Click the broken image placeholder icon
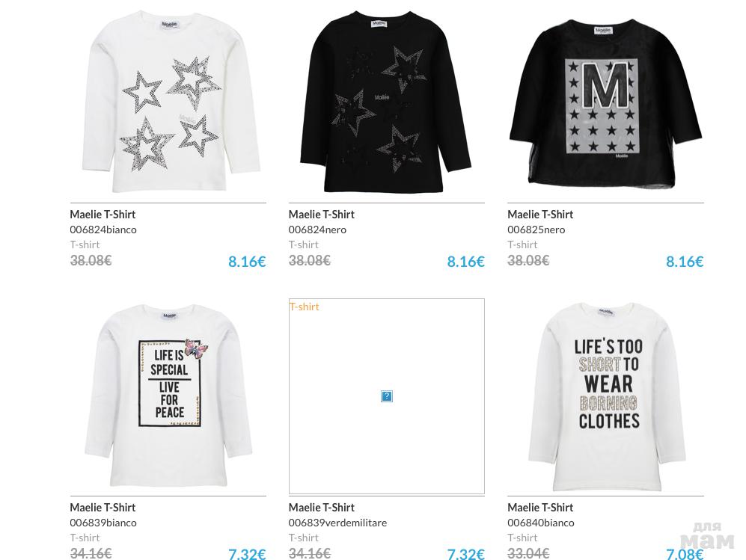This screenshot has width=746, height=560. point(386,396)
